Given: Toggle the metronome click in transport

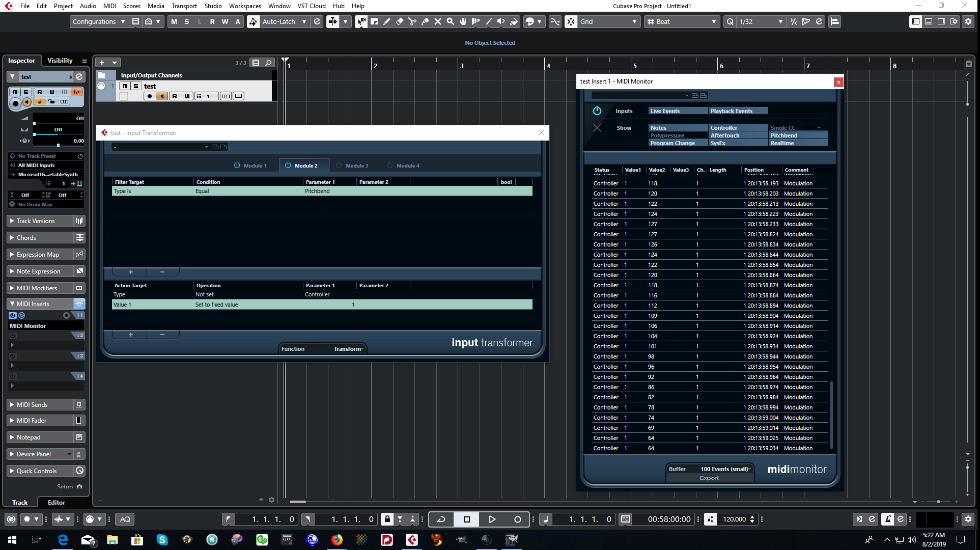Looking at the screenshot, I should [x=888, y=519].
